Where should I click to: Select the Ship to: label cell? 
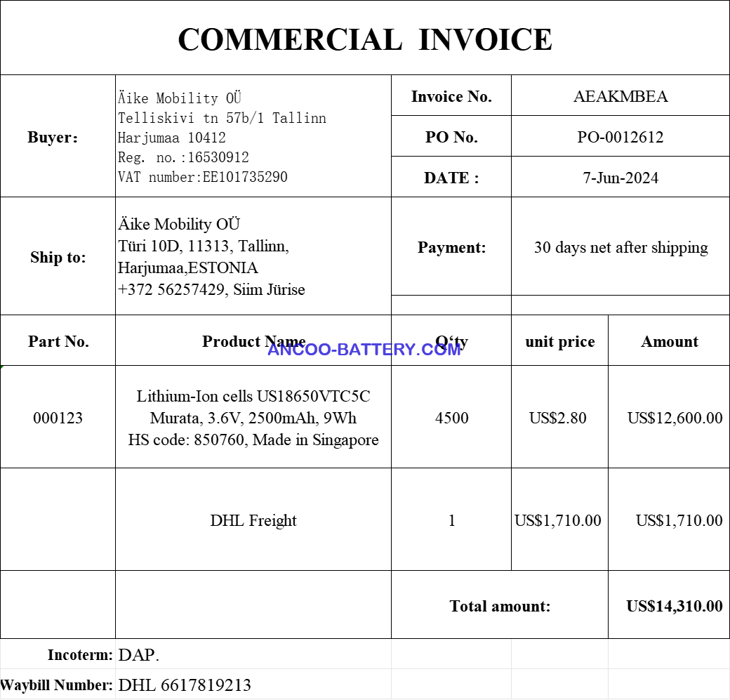click(x=58, y=256)
